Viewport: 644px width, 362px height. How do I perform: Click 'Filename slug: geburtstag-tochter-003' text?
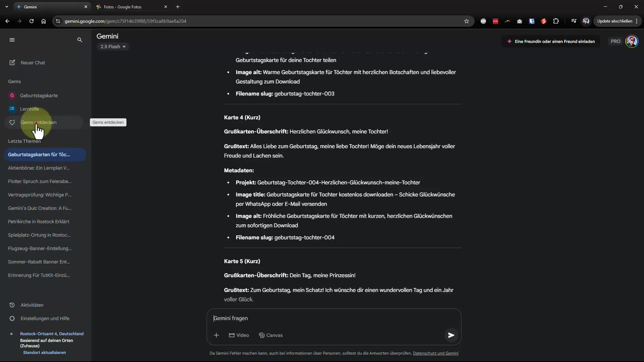(285, 94)
